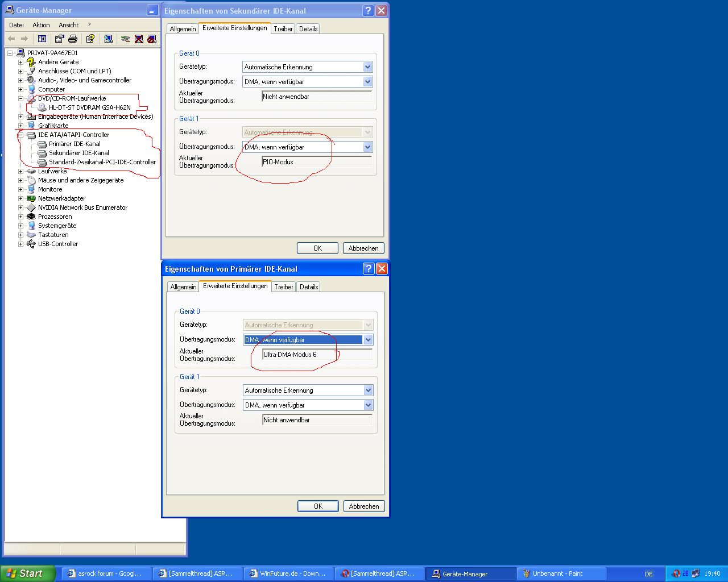Open the Aktion menu

coord(41,25)
